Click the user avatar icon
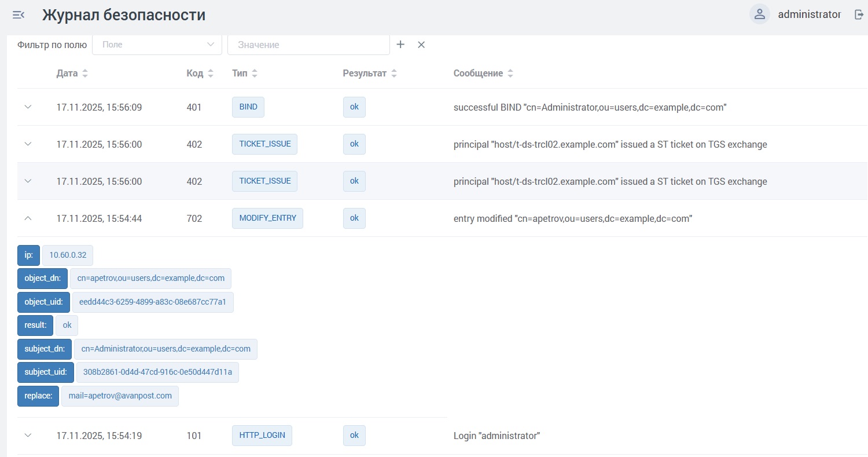868x457 pixels. (759, 14)
